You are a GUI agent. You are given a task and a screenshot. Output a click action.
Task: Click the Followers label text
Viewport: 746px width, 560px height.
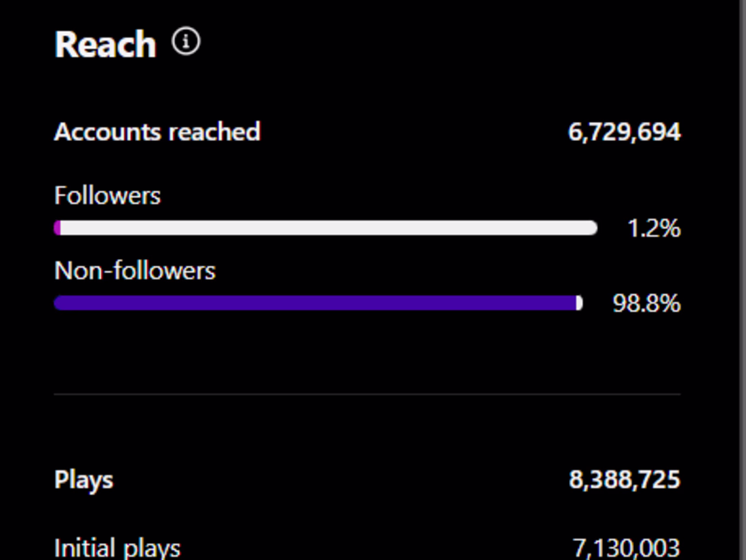[x=107, y=196]
